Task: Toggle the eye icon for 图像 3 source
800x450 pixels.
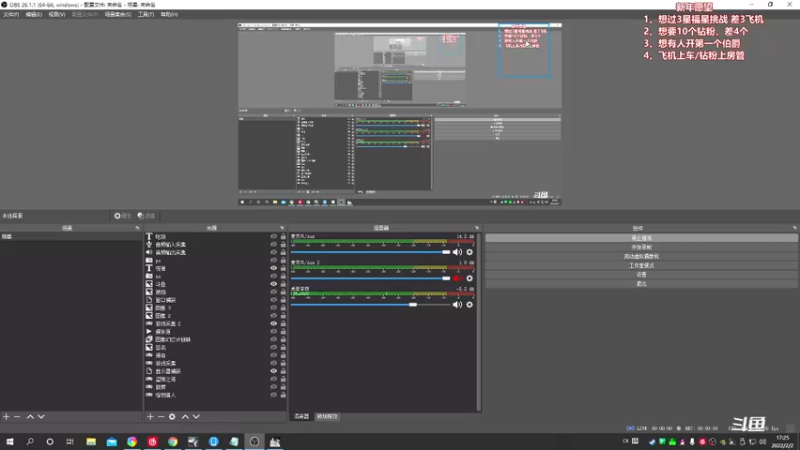Action: coord(273,308)
